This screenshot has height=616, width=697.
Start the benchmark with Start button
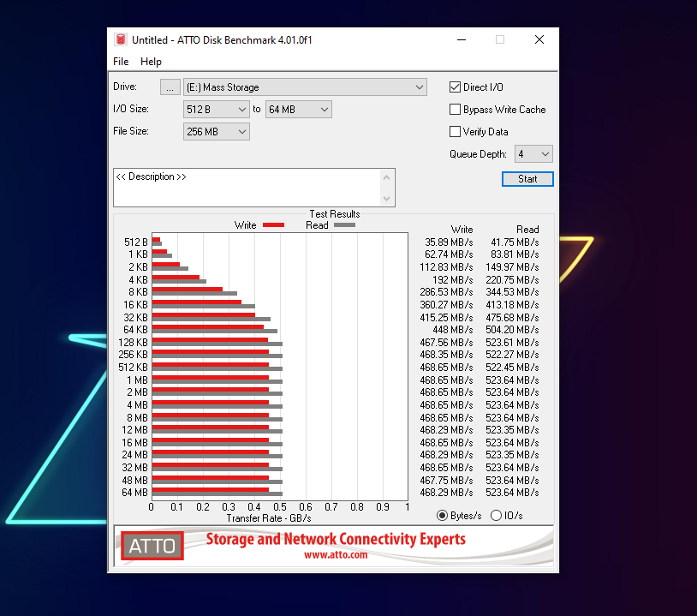527,179
